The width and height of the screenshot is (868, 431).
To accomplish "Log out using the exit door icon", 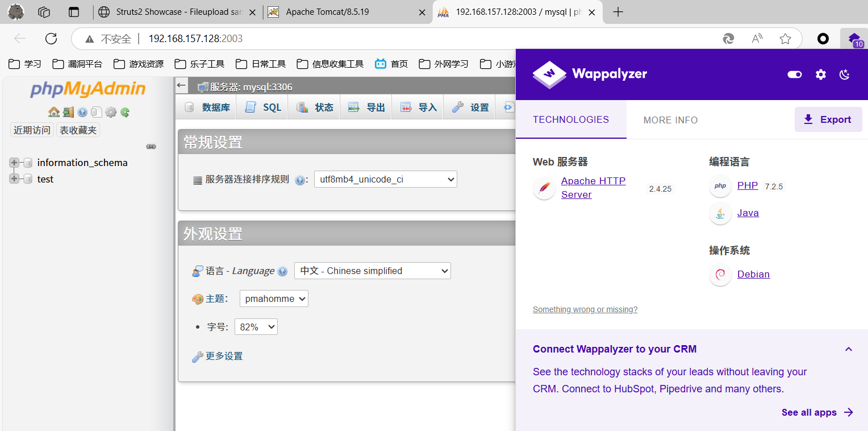I will point(68,112).
